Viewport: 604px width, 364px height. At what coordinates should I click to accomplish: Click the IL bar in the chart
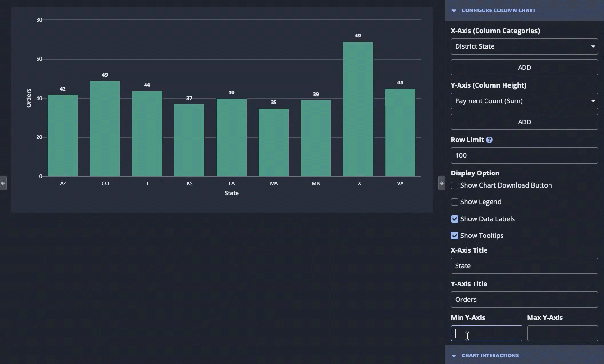point(147,134)
